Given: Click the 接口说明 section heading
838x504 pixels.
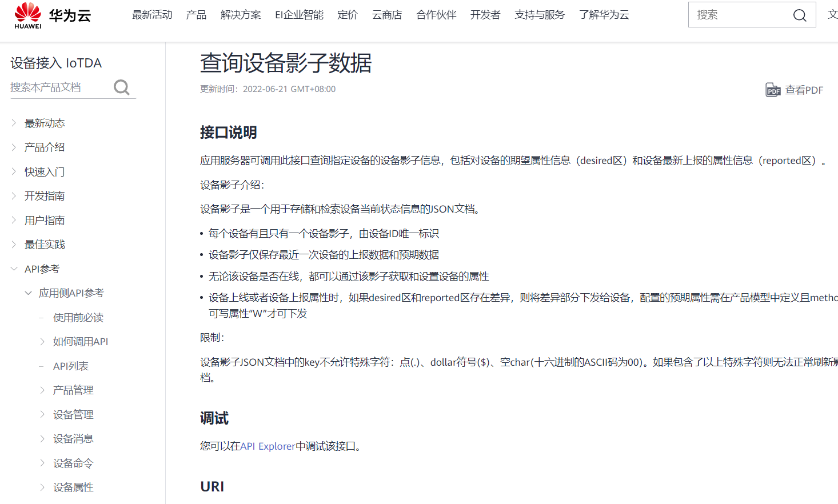Looking at the screenshot, I should pos(229,133).
